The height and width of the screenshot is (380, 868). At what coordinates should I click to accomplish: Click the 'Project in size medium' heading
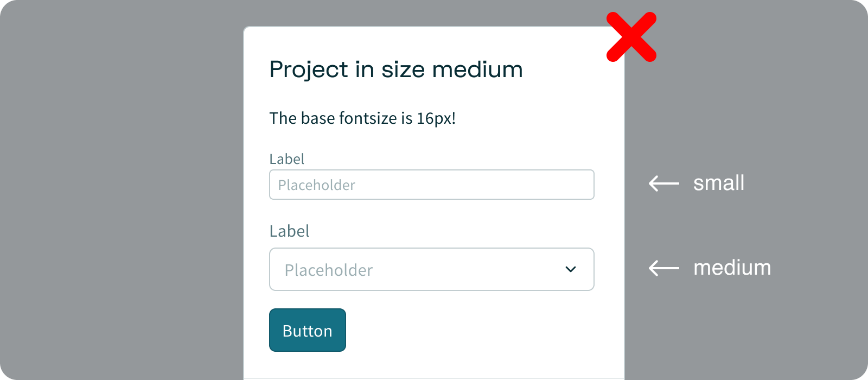[x=395, y=69]
